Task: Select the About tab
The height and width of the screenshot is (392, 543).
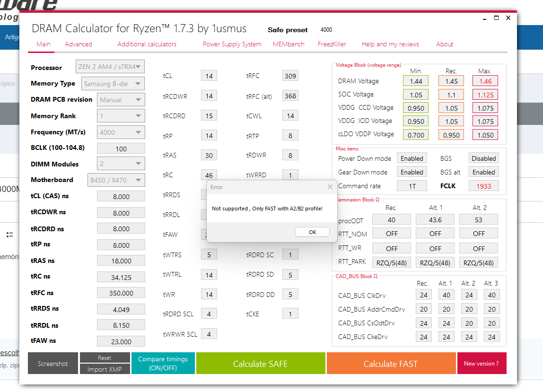Action: click(445, 44)
